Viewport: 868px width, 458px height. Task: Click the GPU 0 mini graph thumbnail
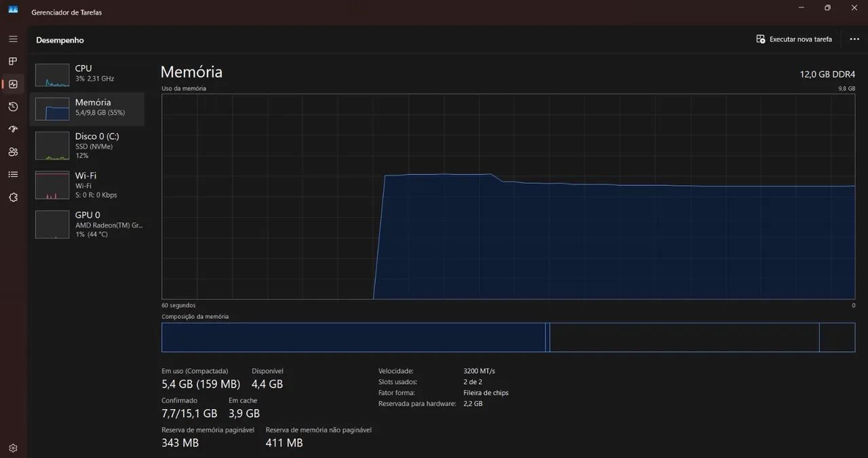52,225
